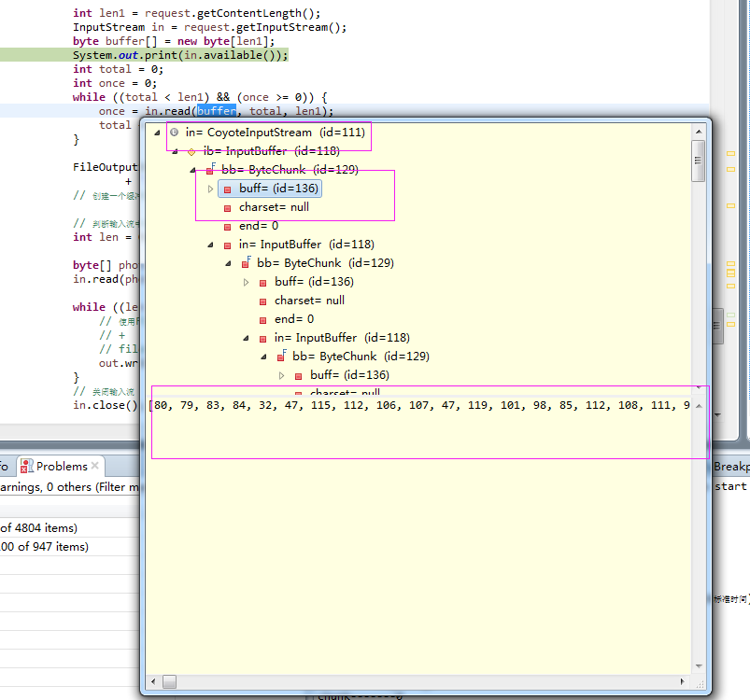Click the variable icon of buff= (id=136)
This screenshot has width=750, height=700.
pyautogui.click(x=227, y=189)
